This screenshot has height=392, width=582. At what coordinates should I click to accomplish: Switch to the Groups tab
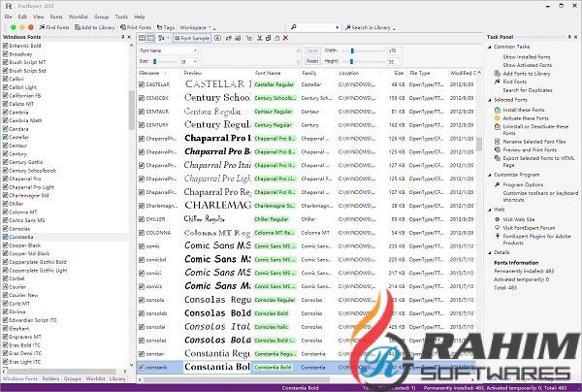[73, 379]
